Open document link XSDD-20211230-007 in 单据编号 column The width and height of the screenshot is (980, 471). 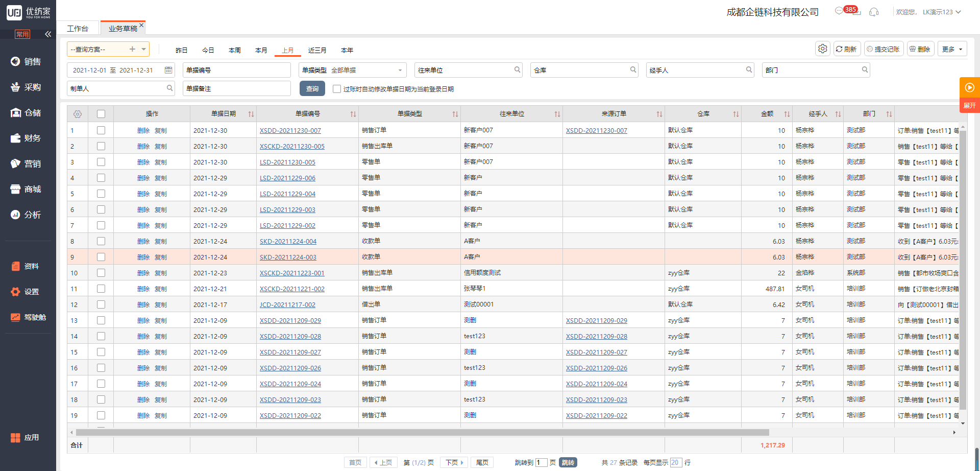tap(290, 130)
